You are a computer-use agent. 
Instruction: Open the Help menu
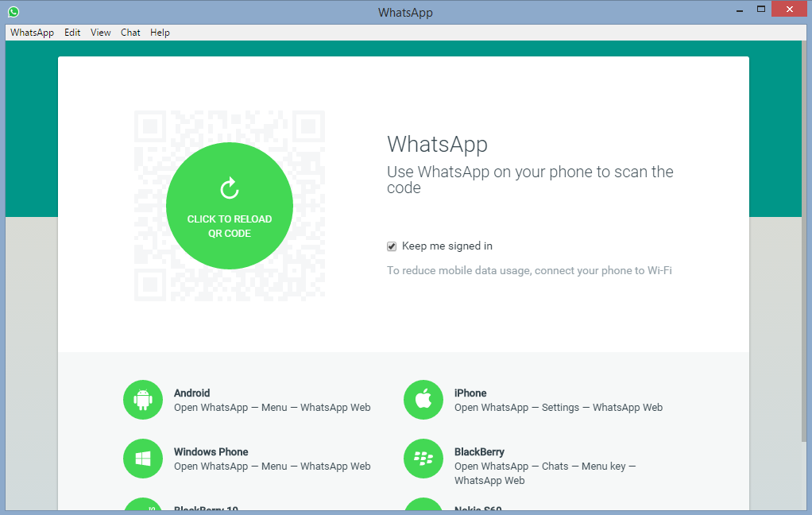click(160, 32)
